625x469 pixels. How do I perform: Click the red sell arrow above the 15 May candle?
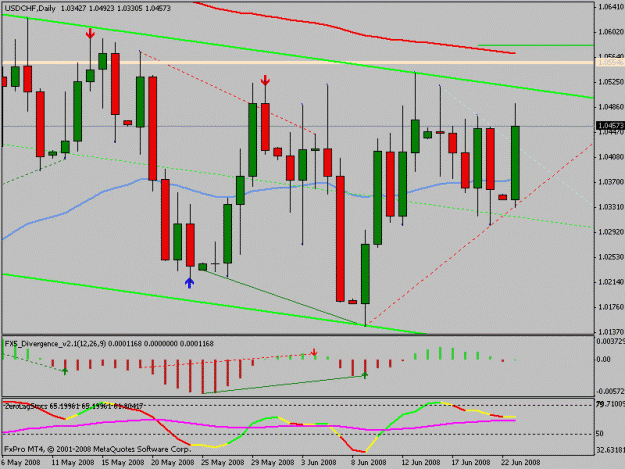tap(90, 33)
